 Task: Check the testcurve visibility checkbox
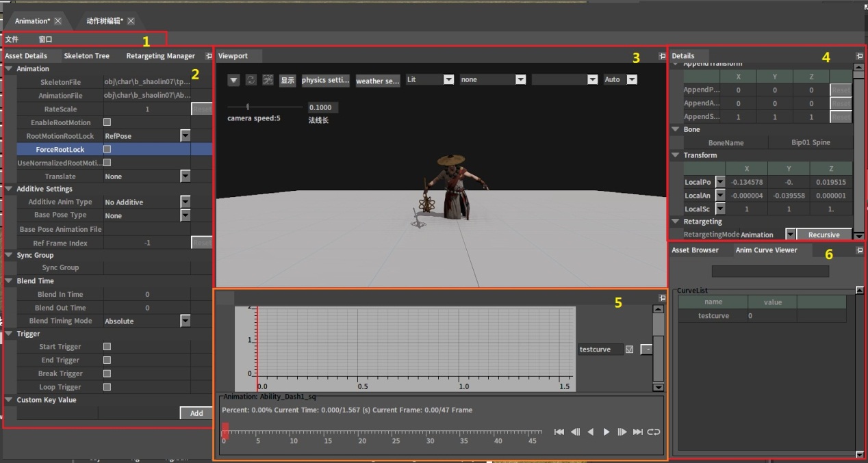click(x=628, y=349)
